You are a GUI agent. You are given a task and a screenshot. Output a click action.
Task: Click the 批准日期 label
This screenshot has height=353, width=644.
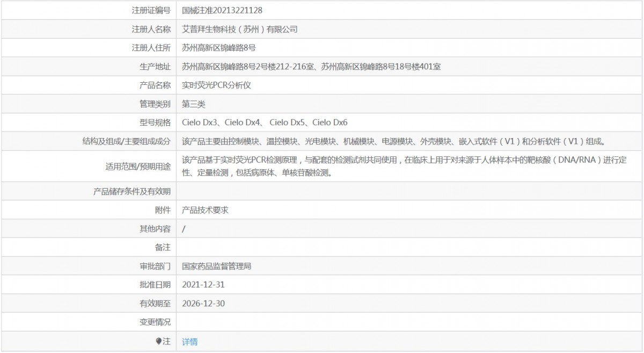155,285
